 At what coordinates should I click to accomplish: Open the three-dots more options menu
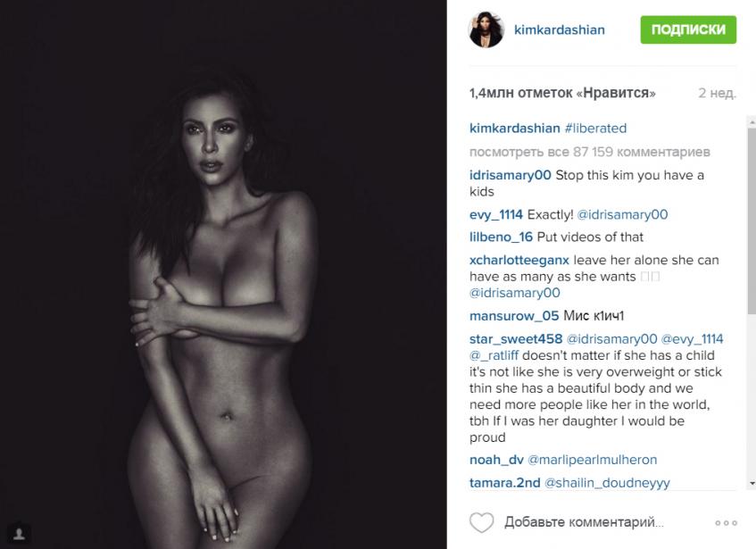pyautogui.click(x=727, y=523)
